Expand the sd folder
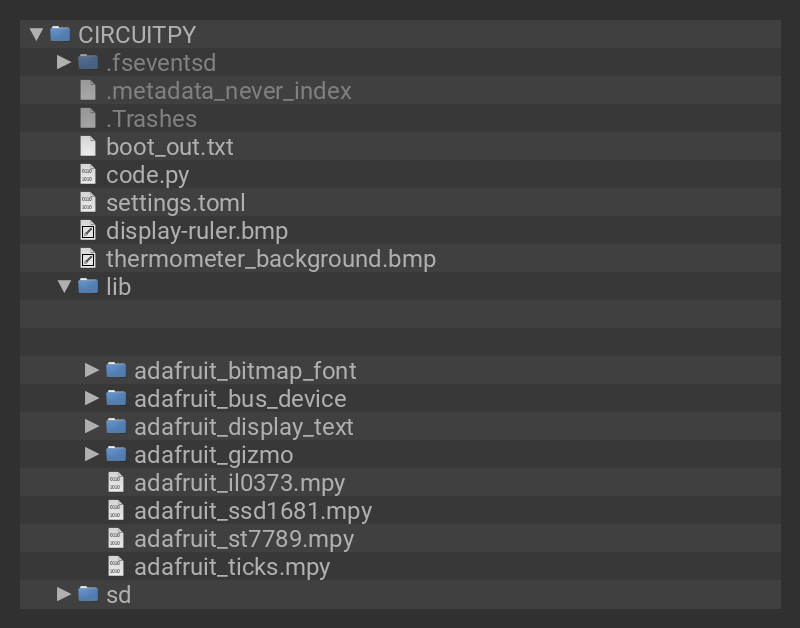This screenshot has width=800, height=628. 64,594
